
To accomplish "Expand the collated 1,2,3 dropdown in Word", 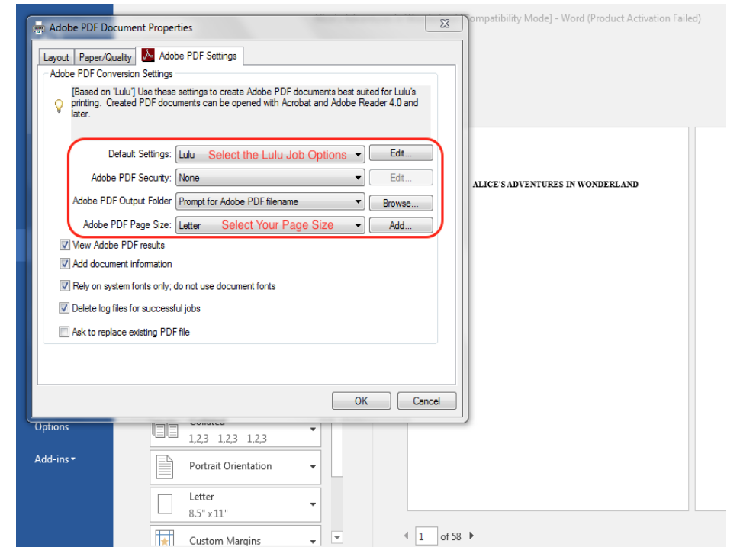I will tap(313, 430).
